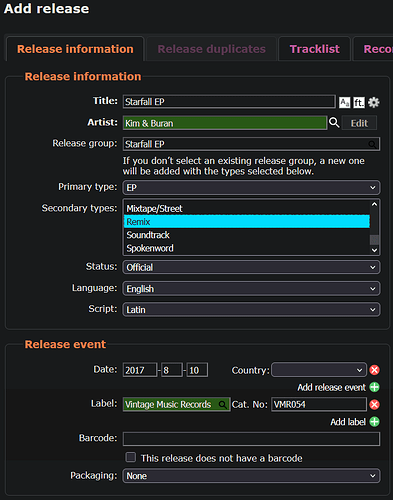Click the guess feat. artist icon
The width and height of the screenshot is (393, 500).
click(359, 102)
